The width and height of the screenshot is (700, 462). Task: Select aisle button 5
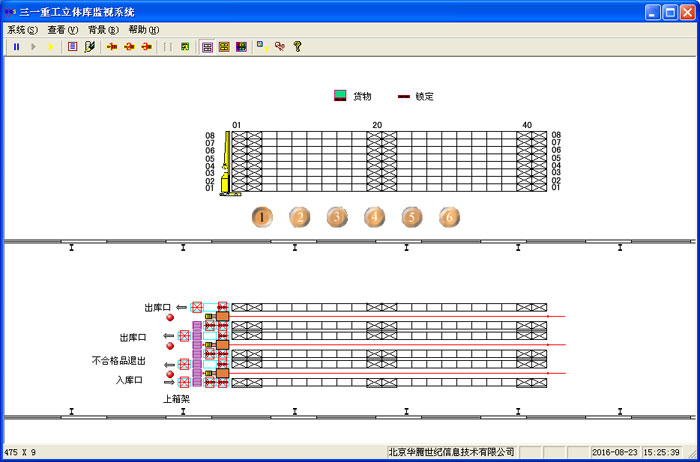412,217
